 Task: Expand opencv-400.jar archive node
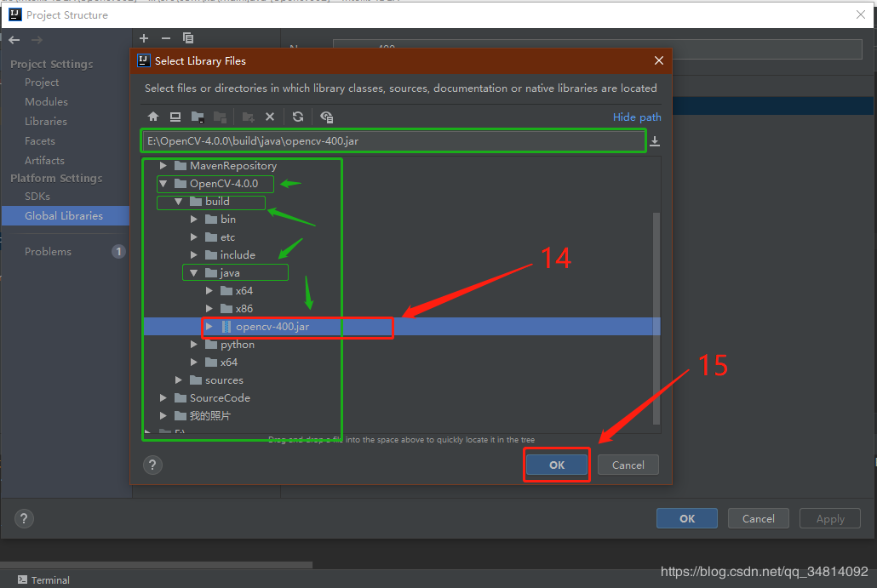pyautogui.click(x=209, y=327)
